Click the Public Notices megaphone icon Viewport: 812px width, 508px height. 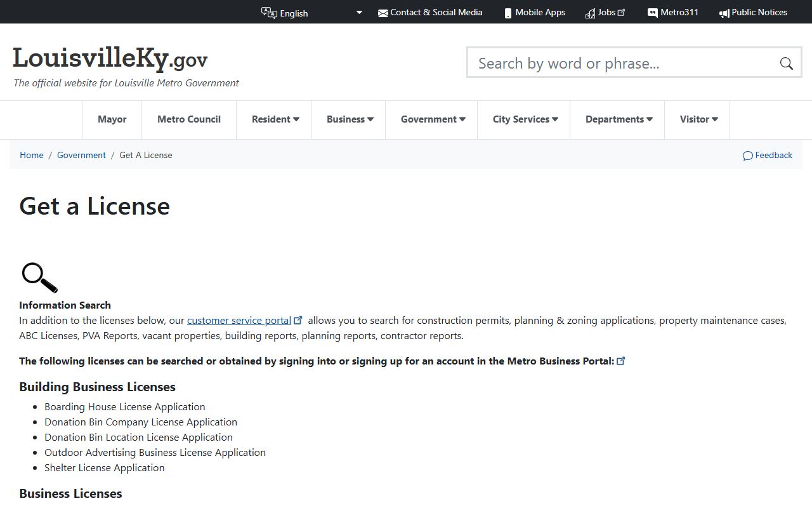(724, 13)
